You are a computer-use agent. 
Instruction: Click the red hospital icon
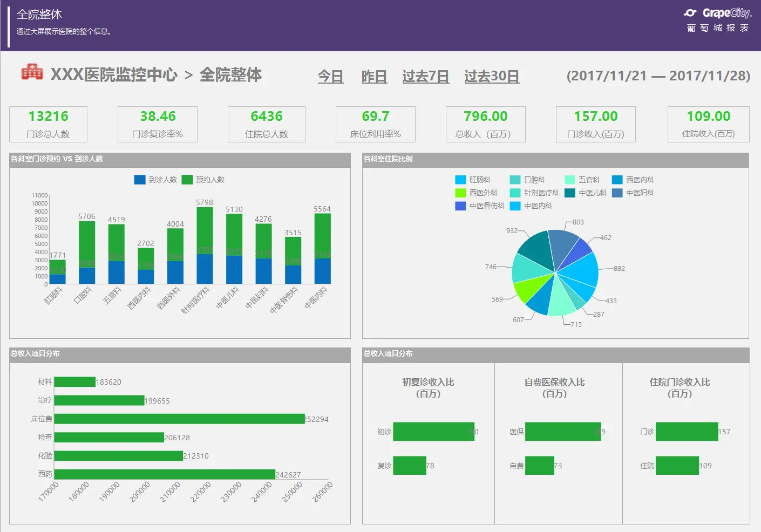(x=32, y=72)
